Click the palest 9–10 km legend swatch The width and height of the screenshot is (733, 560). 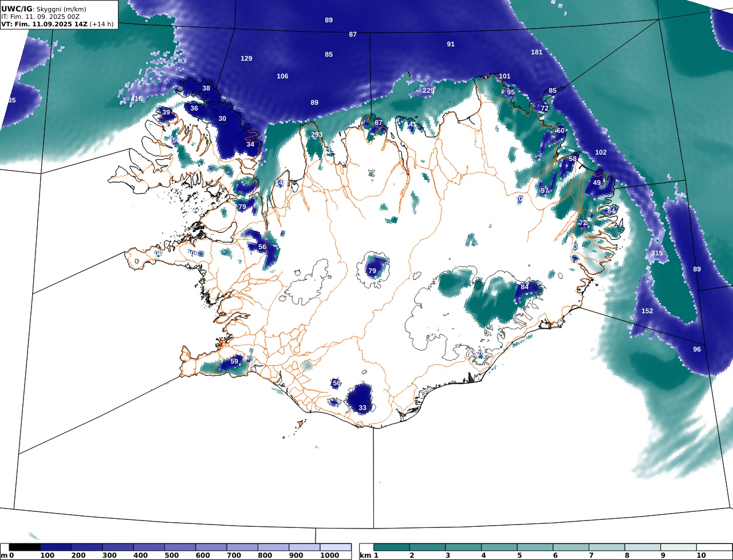tap(679, 547)
